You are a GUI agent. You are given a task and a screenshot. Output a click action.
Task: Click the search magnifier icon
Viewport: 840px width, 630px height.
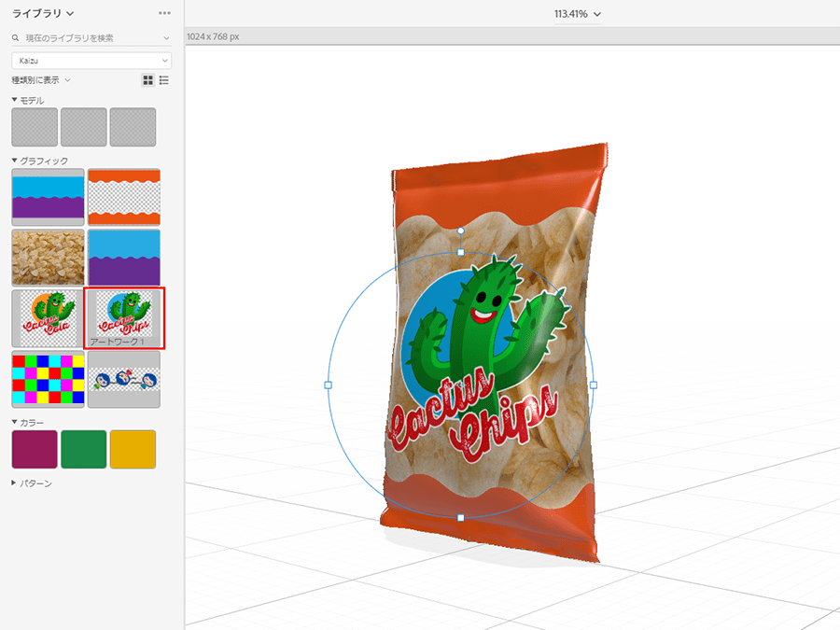click(x=16, y=38)
